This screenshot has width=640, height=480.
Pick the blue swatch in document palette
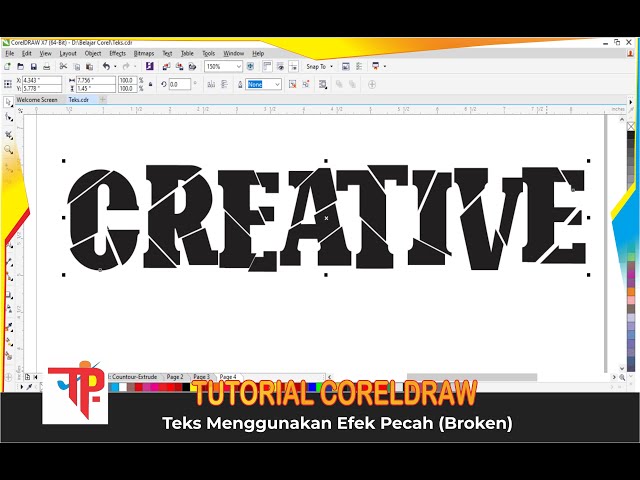(312, 387)
